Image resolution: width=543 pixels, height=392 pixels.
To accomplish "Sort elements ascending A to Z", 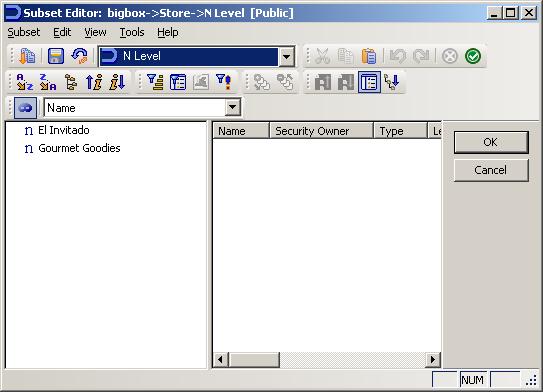I will [25, 82].
